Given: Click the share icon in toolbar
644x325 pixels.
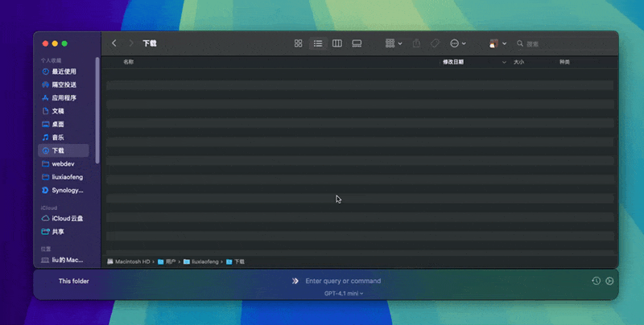Looking at the screenshot, I should (416, 43).
